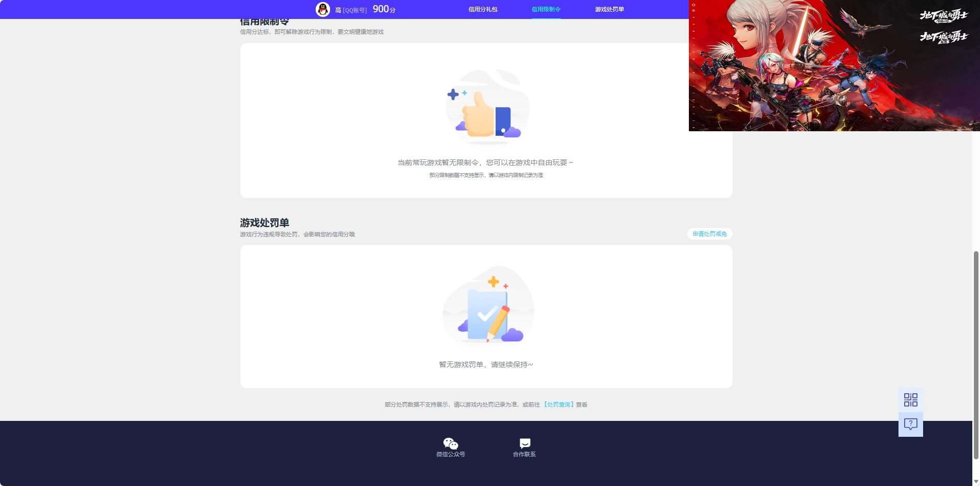Open the 信用分礼包 tab

[x=483, y=9]
